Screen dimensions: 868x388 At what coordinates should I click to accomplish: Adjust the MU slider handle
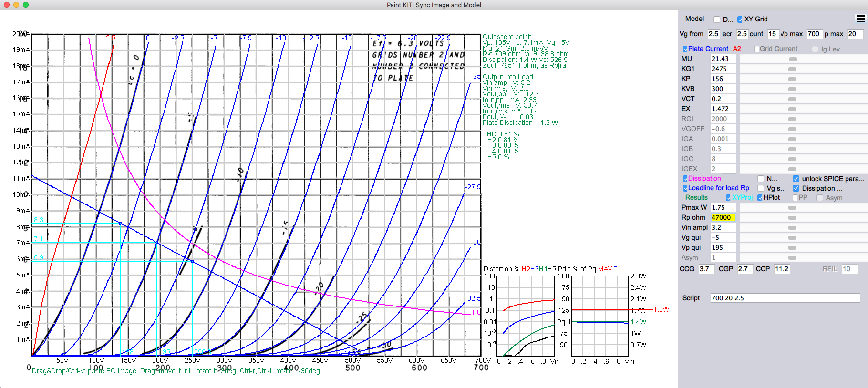pyautogui.click(x=793, y=59)
